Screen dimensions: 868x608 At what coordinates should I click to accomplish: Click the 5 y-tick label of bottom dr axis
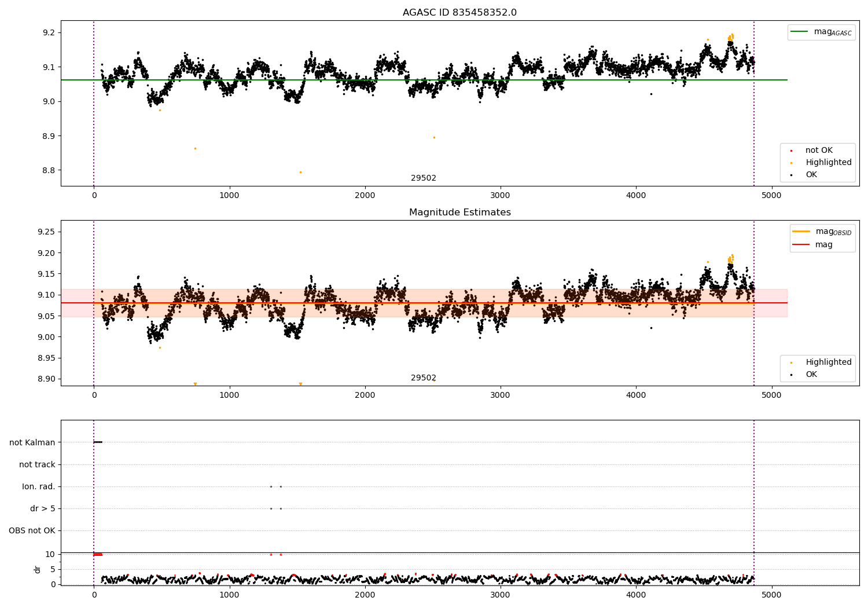[x=53, y=569]
